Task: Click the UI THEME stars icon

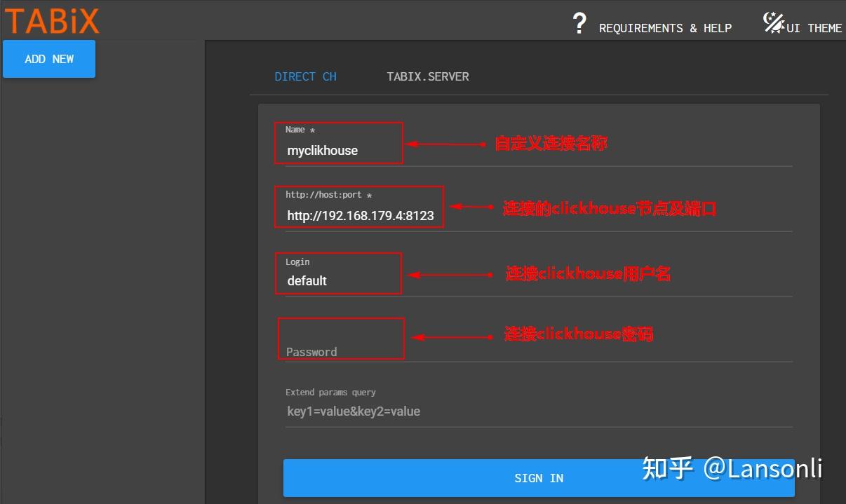Action: [772, 22]
